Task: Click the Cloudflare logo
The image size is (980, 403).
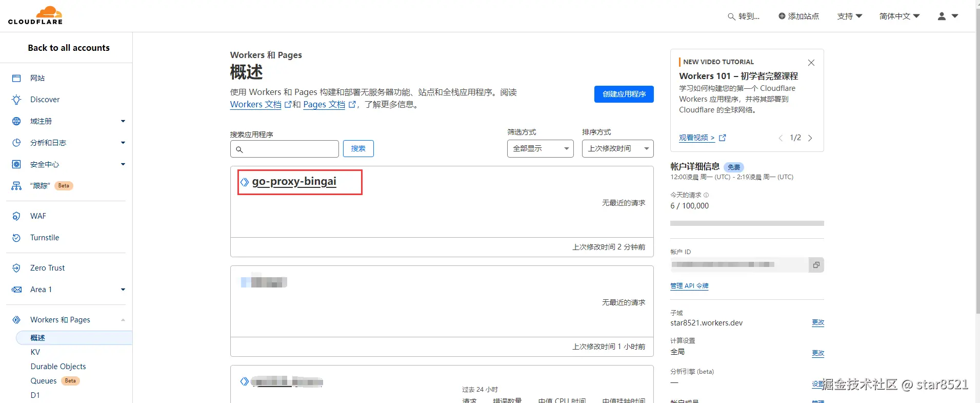Action: coord(35,15)
